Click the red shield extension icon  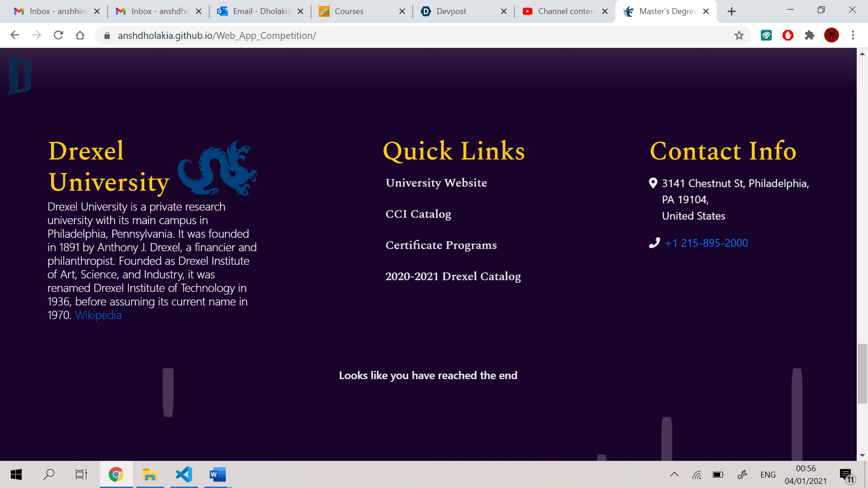pyautogui.click(x=788, y=35)
